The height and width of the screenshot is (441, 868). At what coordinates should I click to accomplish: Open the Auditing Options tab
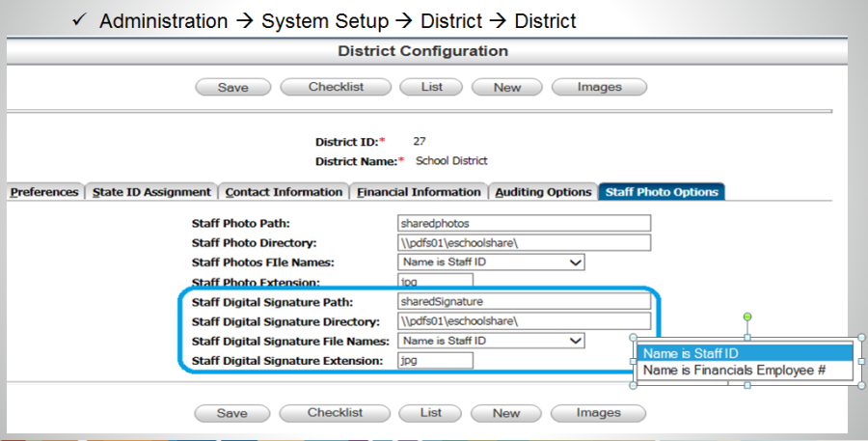[x=543, y=192]
